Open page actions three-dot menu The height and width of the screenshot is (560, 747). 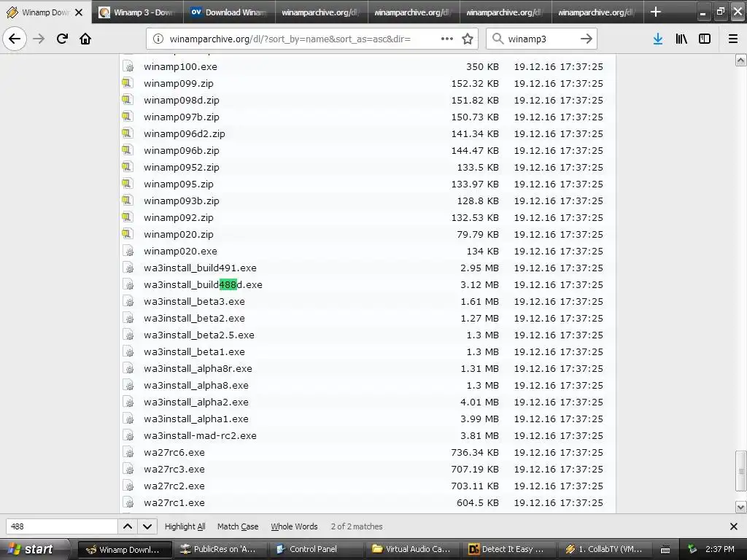447,39
